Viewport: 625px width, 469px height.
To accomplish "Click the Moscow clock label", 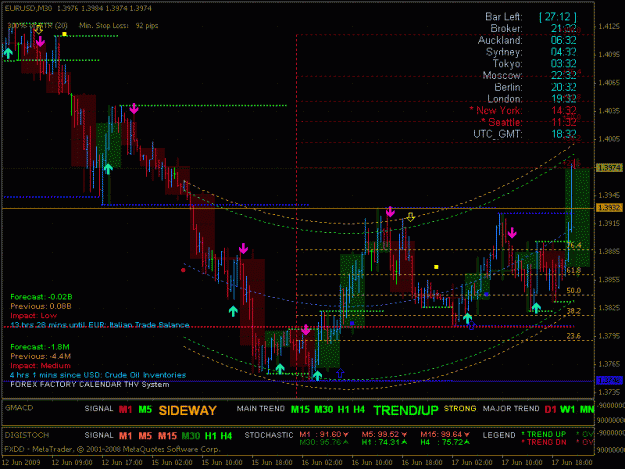I will [x=502, y=75].
